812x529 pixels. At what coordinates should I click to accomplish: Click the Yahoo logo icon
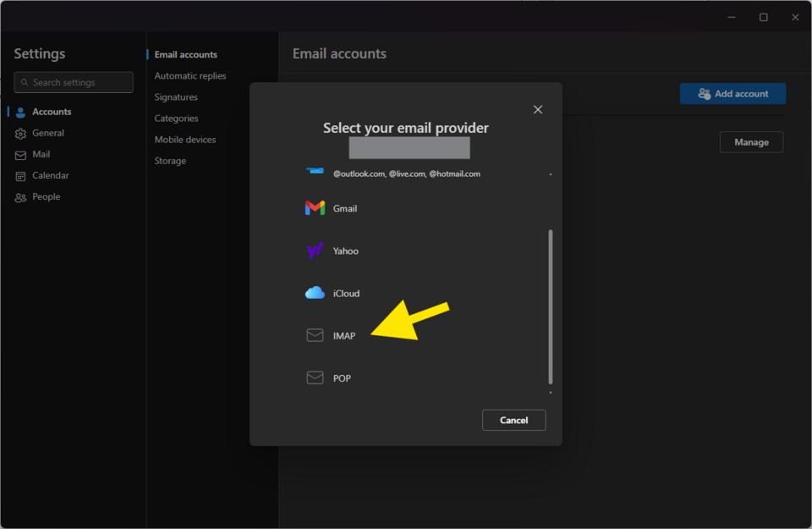tap(315, 251)
